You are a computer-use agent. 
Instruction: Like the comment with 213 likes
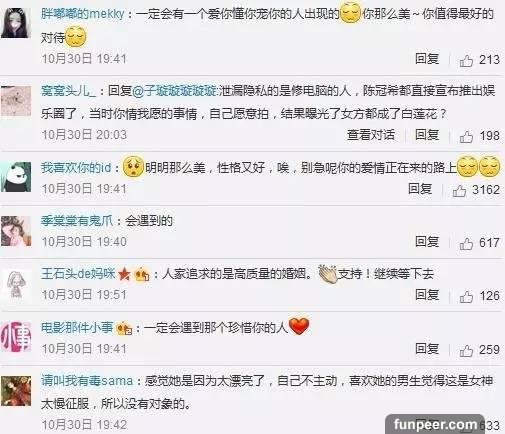pos(466,61)
